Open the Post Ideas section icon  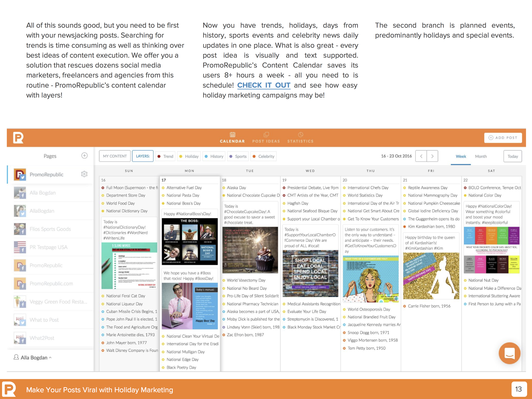pyautogui.click(x=266, y=135)
